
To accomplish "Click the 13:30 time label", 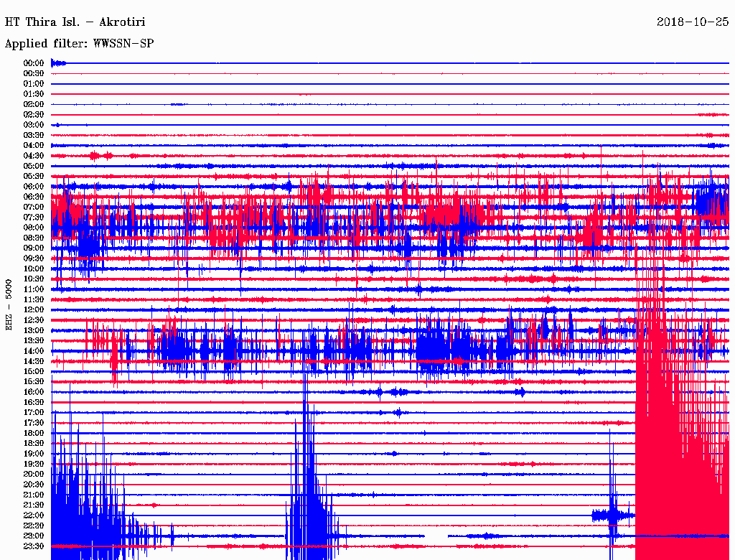I will [x=34, y=340].
